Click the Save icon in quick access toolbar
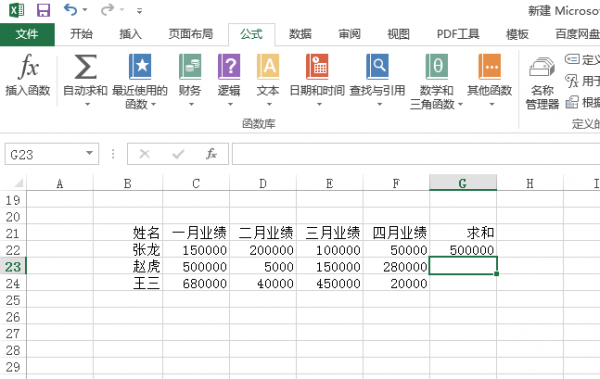Image resolution: width=600 pixels, height=379 pixels. pyautogui.click(x=43, y=10)
